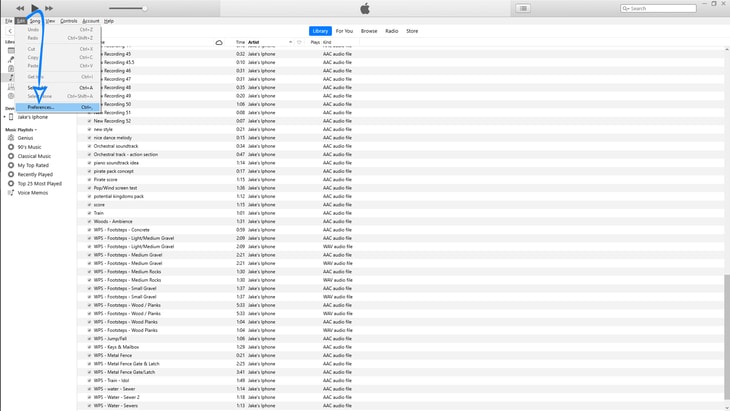730x411 pixels.
Task: Switch to the Library tab
Action: tap(320, 31)
